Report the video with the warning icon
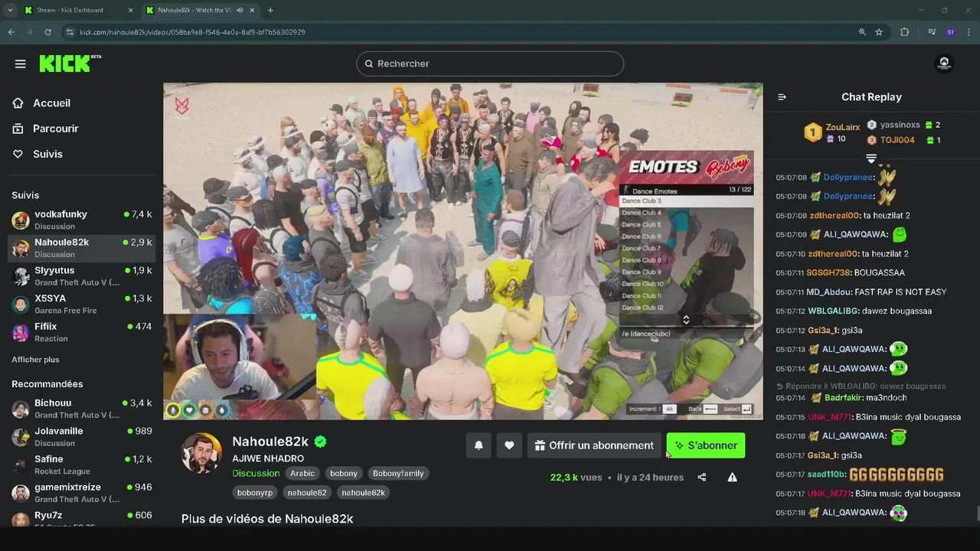The width and height of the screenshot is (980, 551). click(x=733, y=478)
